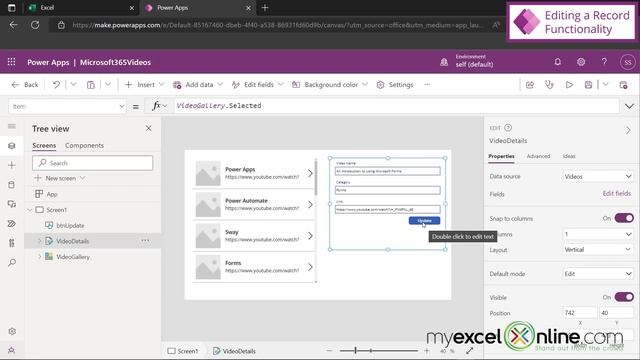
Task: Open the Media icon in left rail
Action: click(x=12, y=204)
